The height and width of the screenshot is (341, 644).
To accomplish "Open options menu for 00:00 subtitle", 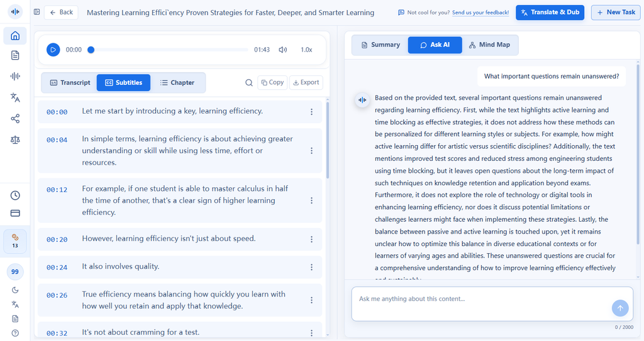I will (x=312, y=112).
